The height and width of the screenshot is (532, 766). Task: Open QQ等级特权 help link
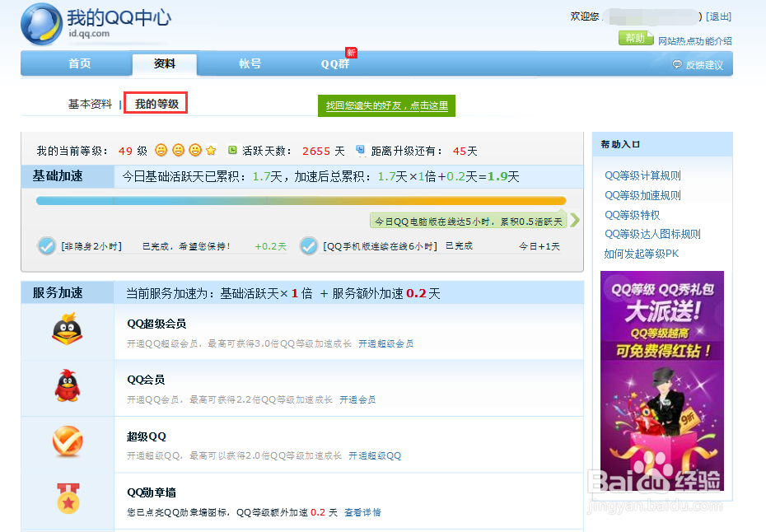coord(632,215)
